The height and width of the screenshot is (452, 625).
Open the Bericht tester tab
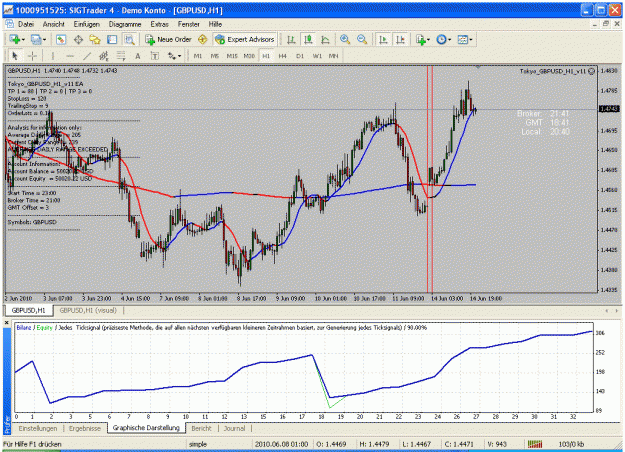coord(201,428)
